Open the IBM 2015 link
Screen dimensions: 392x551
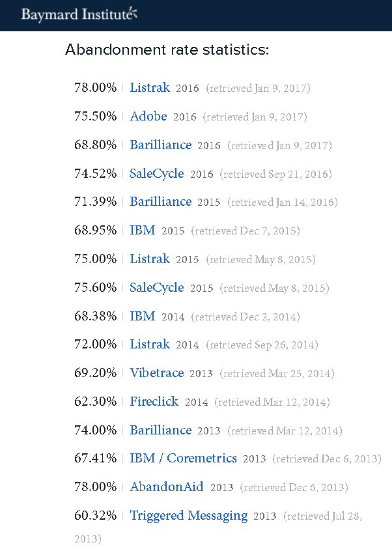(142, 230)
